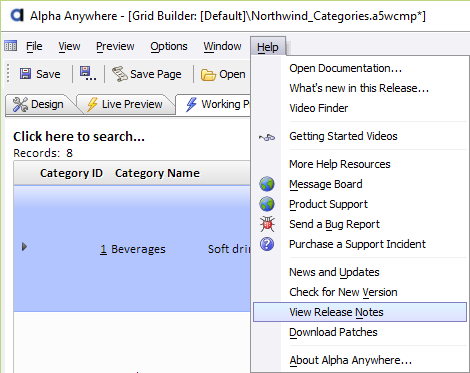The width and height of the screenshot is (470, 373).
Task: Click the Working Preview blue lightning icon
Action: [x=191, y=104]
